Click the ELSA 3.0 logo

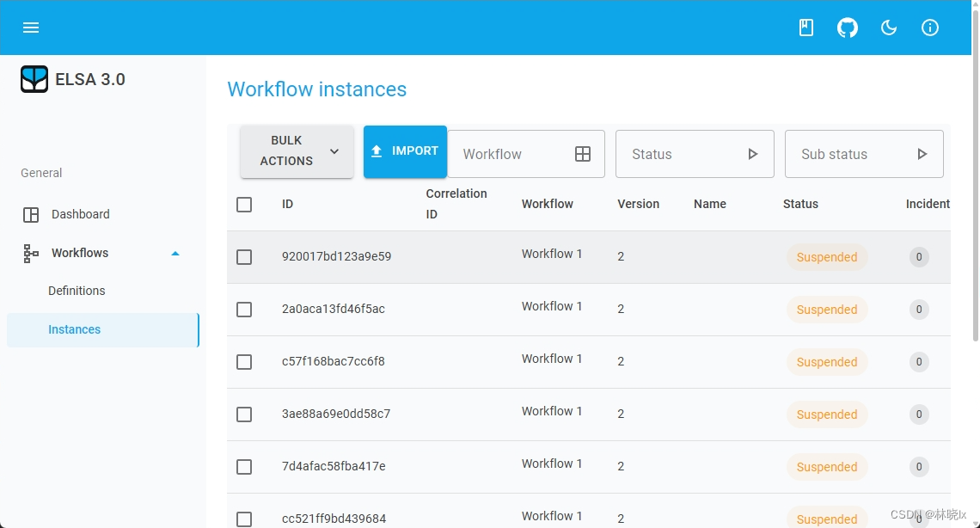tap(34, 79)
